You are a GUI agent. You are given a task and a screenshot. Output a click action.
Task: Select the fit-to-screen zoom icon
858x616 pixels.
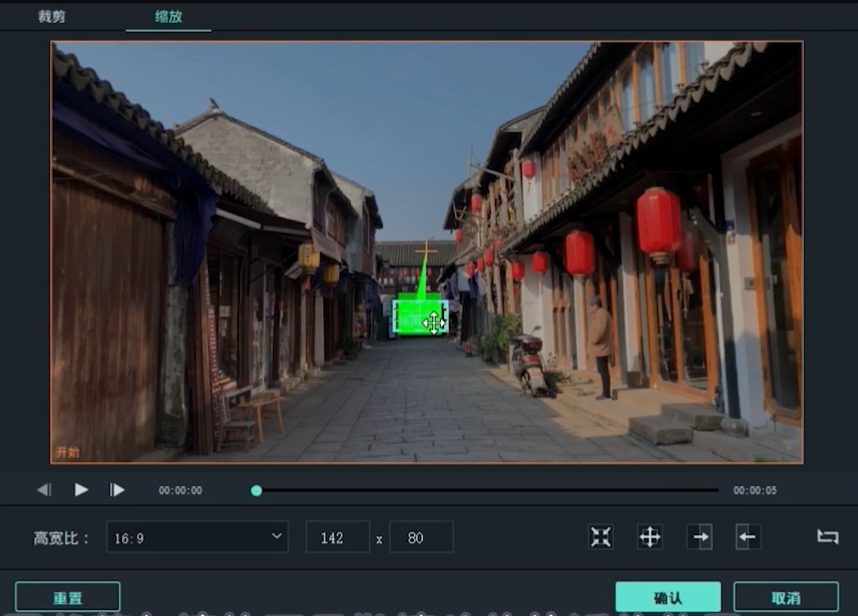600,537
